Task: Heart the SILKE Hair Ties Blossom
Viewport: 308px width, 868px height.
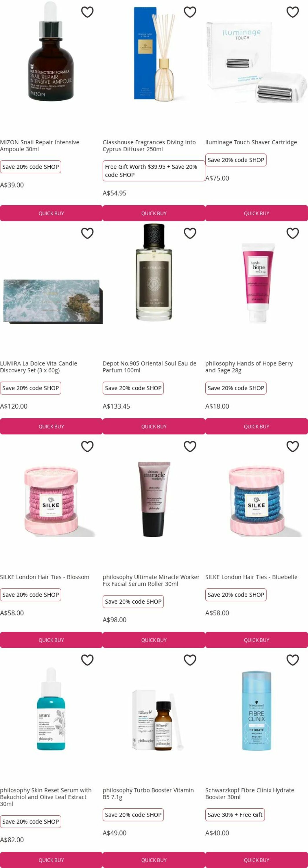Action: pos(87,446)
